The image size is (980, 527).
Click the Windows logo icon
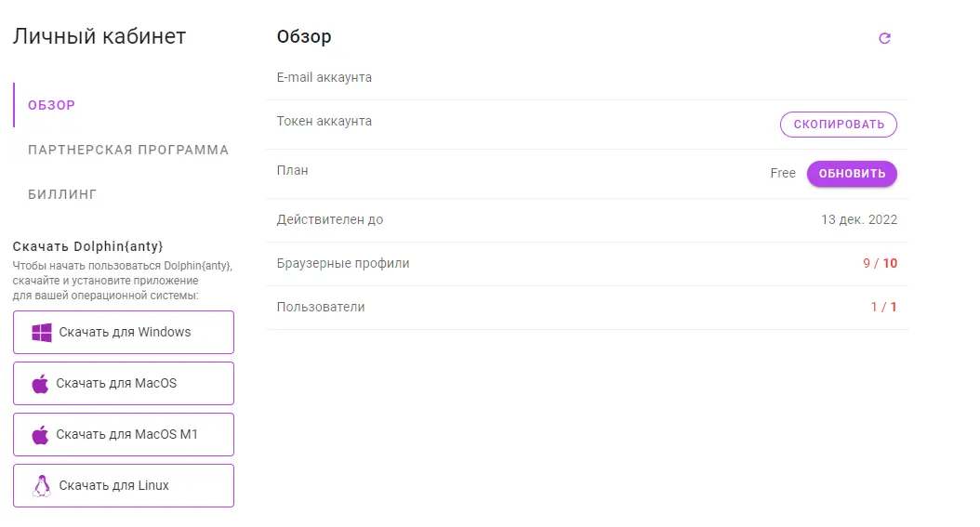(x=42, y=332)
